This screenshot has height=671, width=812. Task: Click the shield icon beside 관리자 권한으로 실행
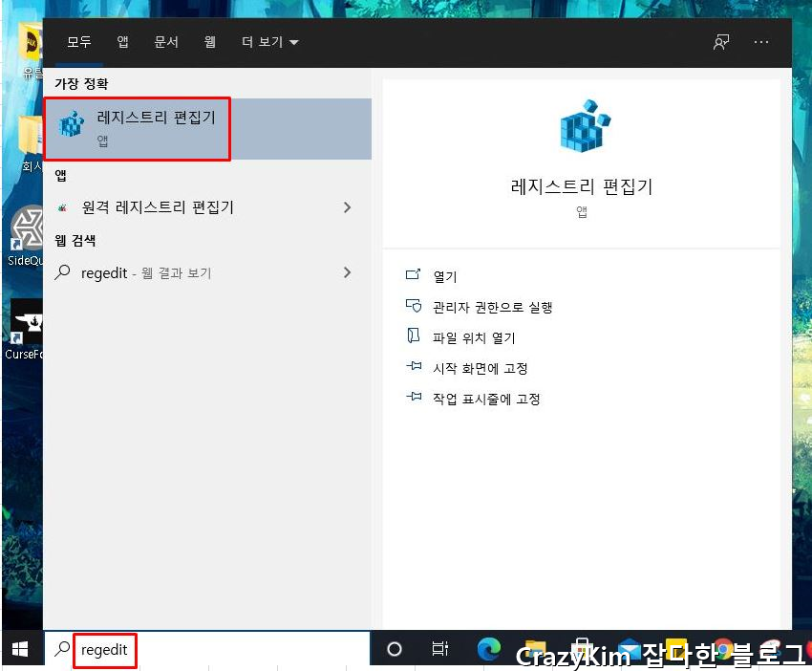pos(414,306)
